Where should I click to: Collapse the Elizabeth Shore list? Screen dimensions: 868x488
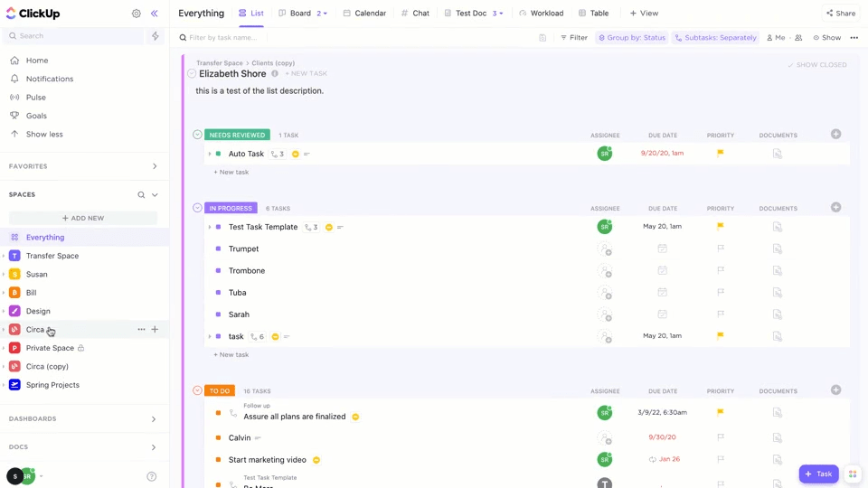tap(192, 73)
